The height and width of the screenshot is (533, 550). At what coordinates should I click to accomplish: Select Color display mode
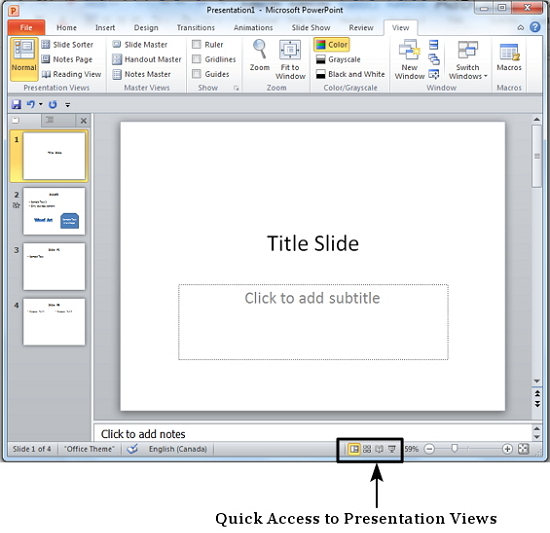(x=331, y=45)
